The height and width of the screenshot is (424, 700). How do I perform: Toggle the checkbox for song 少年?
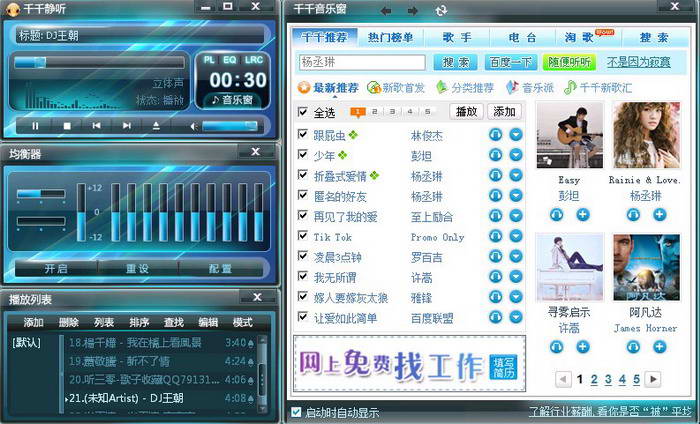pos(303,155)
